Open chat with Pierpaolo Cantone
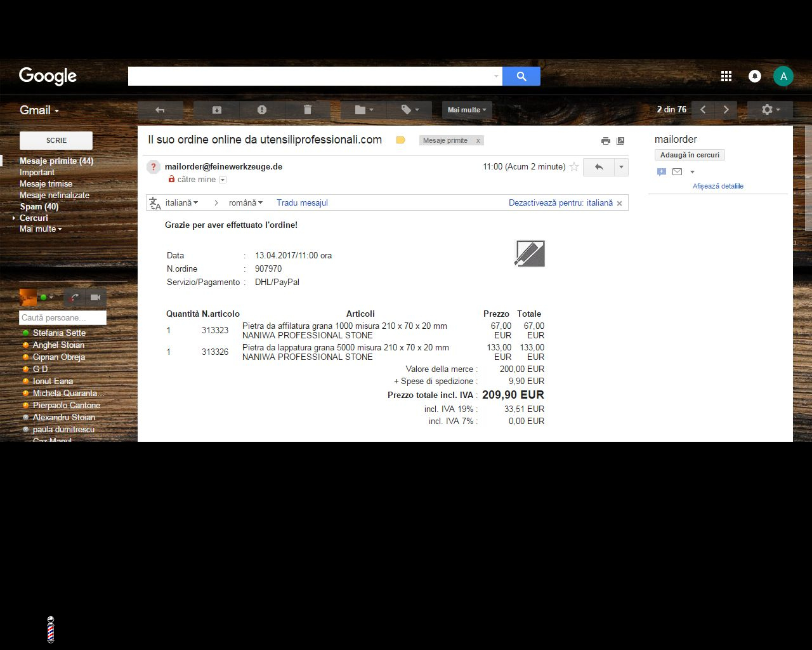The width and height of the screenshot is (812, 650). tap(67, 406)
